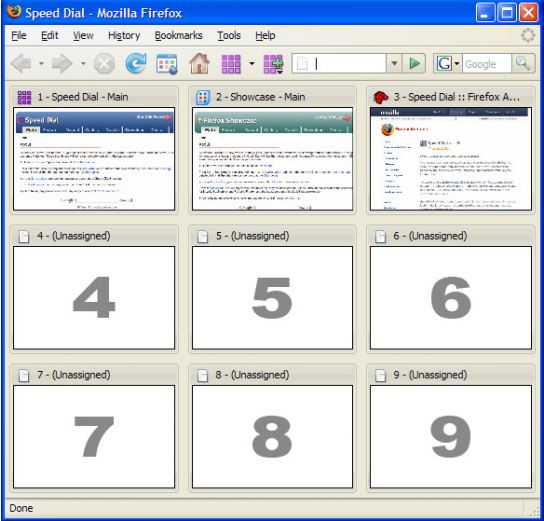Click the Back navigation arrow
This screenshot has height=521, width=544.
point(22,64)
